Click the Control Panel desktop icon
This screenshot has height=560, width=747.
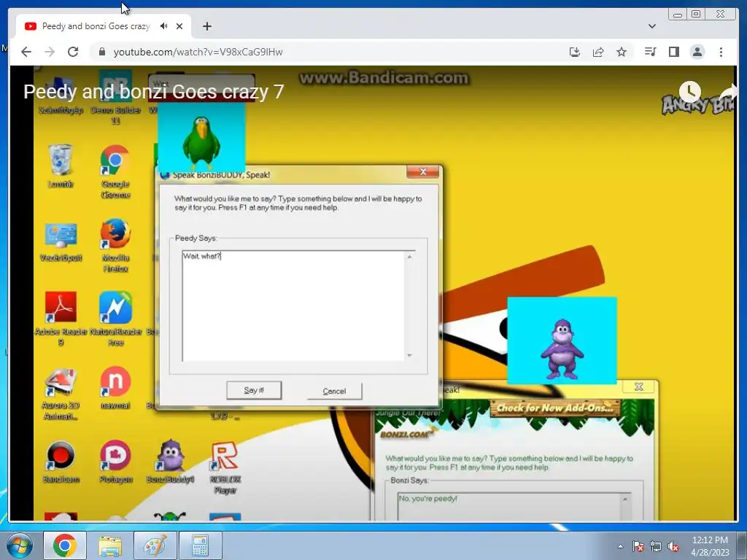[61, 242]
